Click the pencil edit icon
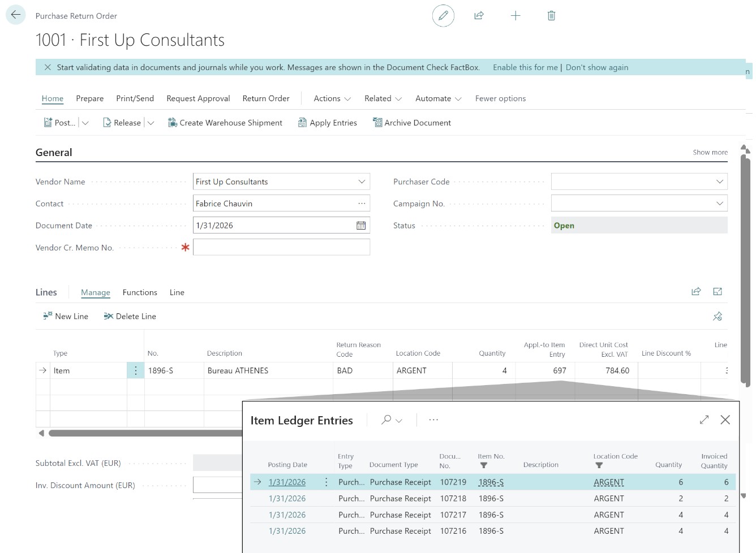 click(x=443, y=16)
